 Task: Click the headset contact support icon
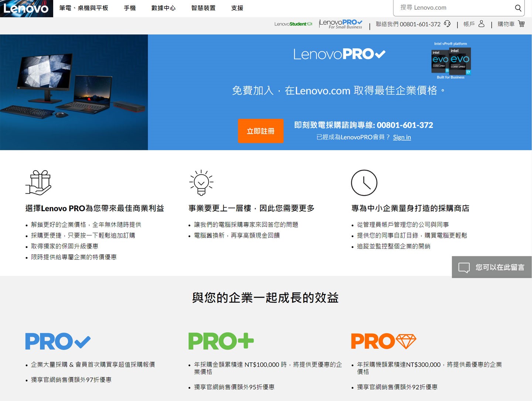[x=447, y=24]
